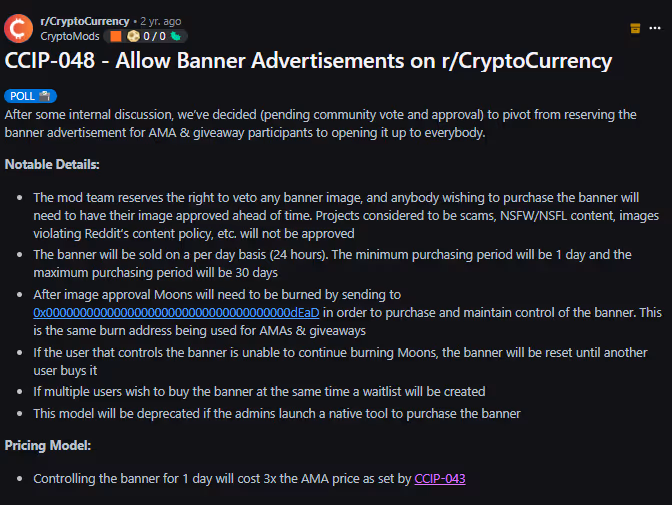
Task: Click the POLL flair tag
Action: [x=32, y=96]
